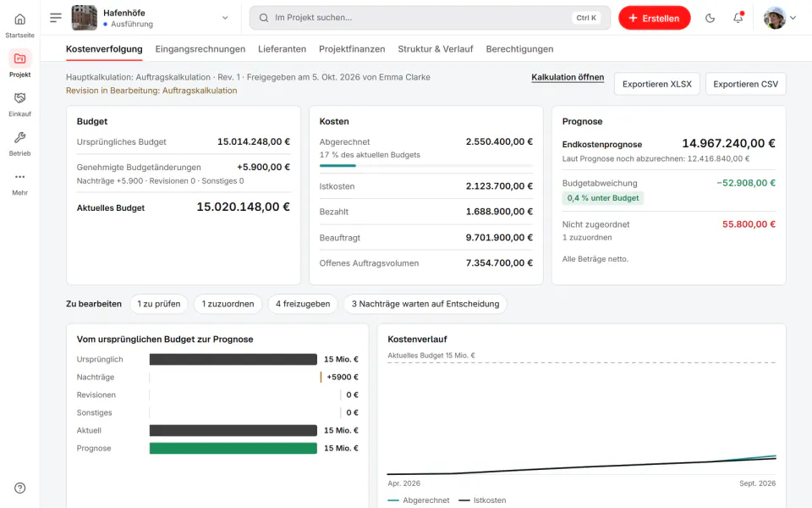Click the Erstellen button
The width and height of the screenshot is (812, 508).
point(654,18)
